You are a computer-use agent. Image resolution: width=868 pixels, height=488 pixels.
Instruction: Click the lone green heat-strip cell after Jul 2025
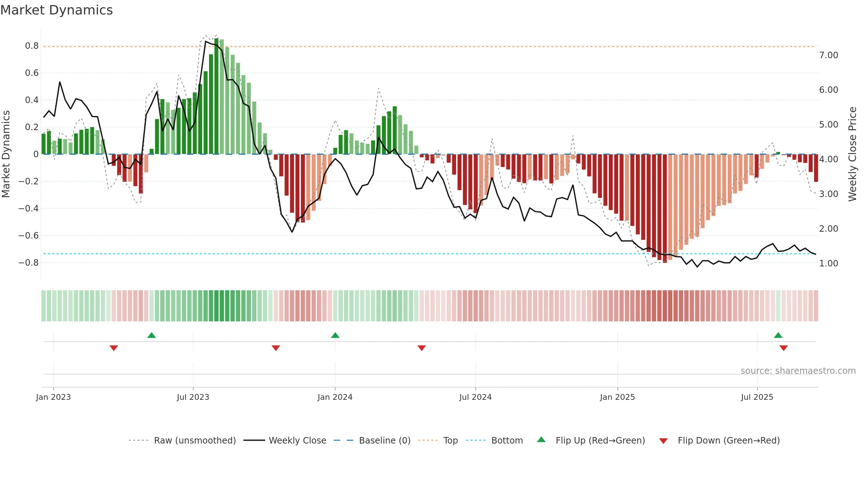[x=778, y=306]
